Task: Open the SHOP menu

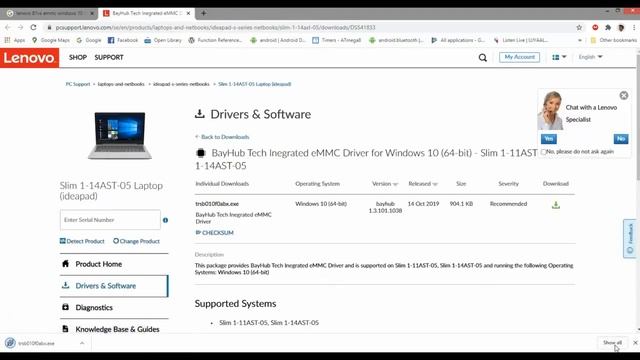Action: (x=78, y=58)
